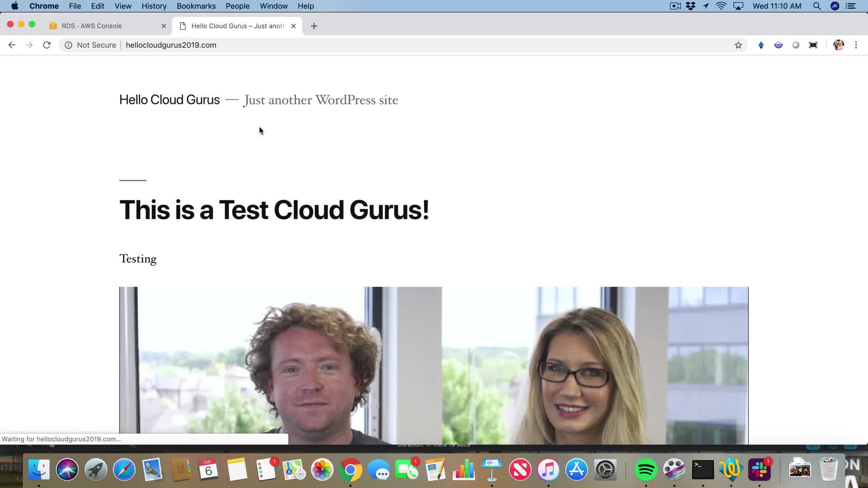Open Terminal from the dock
The image size is (868, 488).
tap(703, 469)
